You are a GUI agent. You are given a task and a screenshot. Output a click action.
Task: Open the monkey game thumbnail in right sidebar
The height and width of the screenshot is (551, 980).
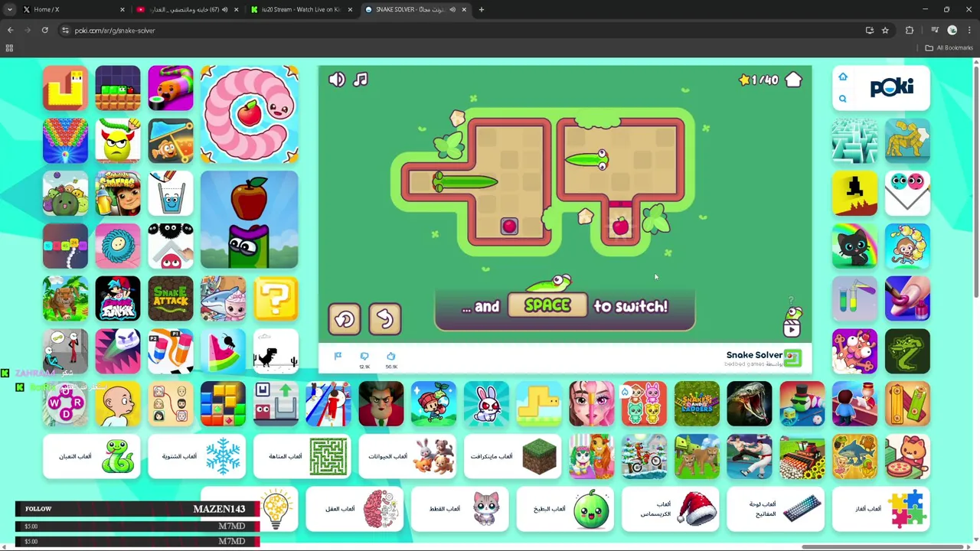[907, 246]
